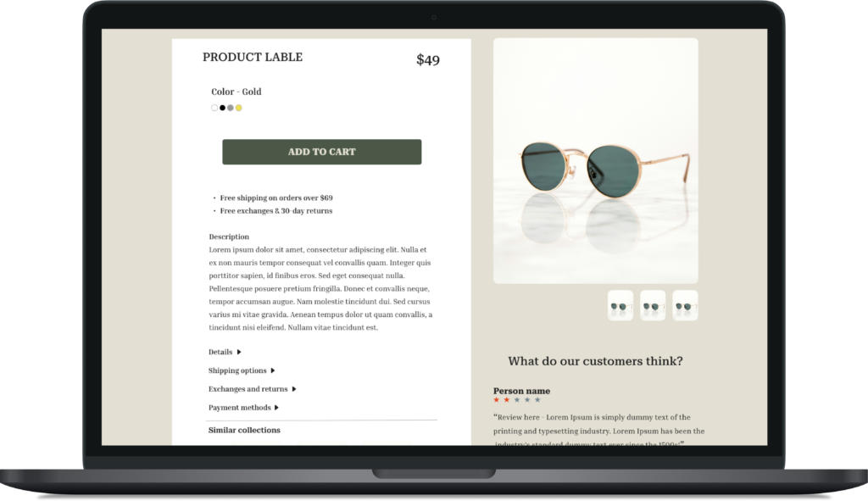Click the fourth rating star
The image size is (868, 501).
point(527,399)
